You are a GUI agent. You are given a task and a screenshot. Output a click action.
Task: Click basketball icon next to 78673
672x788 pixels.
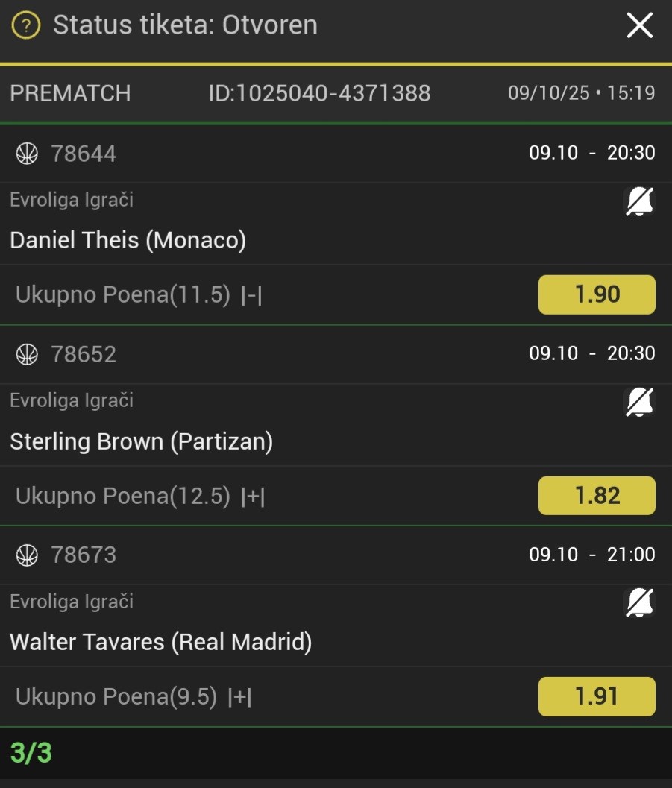(27, 555)
